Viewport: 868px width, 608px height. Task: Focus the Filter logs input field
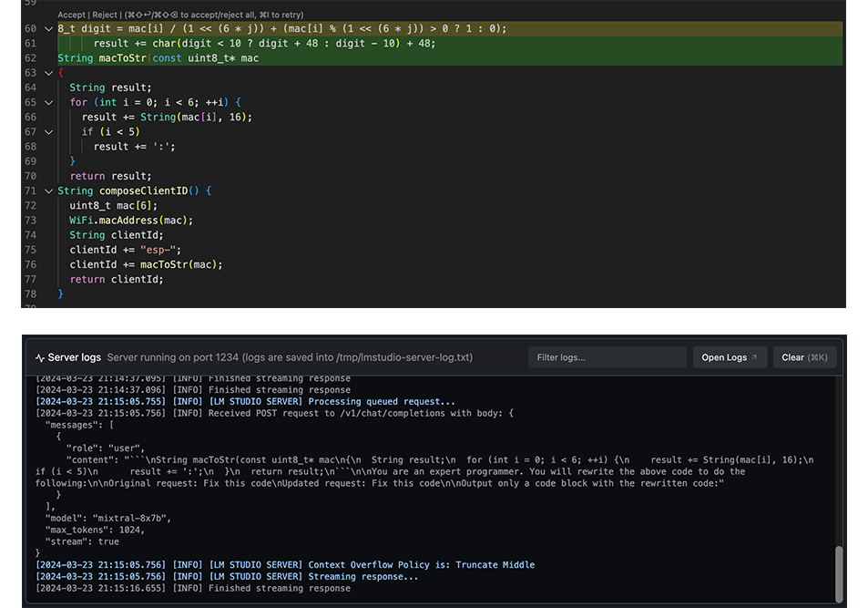point(608,357)
